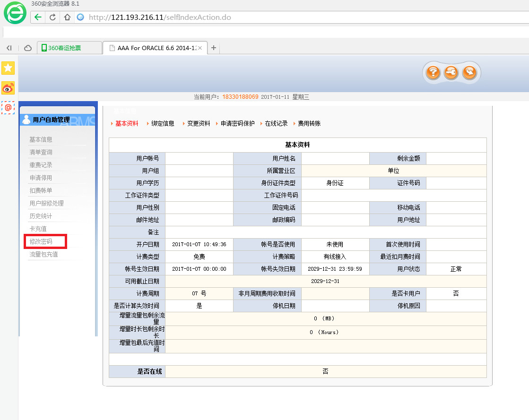
Task: Click the browser home icon
Action: (x=68, y=17)
